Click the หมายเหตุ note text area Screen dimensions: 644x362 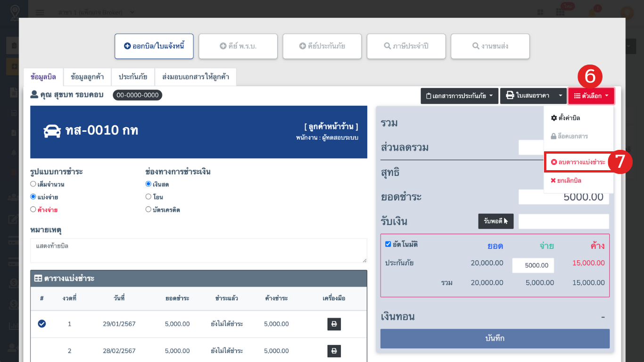pyautogui.click(x=198, y=250)
